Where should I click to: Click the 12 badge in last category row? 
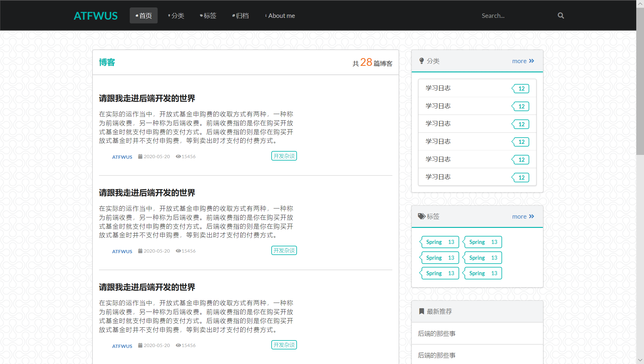(521, 178)
